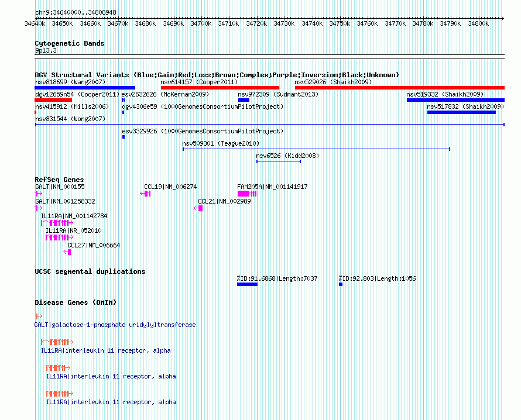Select the dgv12659n54 (Cooper2011) red bar
Viewport: 521px width, 420px height.
53,100
